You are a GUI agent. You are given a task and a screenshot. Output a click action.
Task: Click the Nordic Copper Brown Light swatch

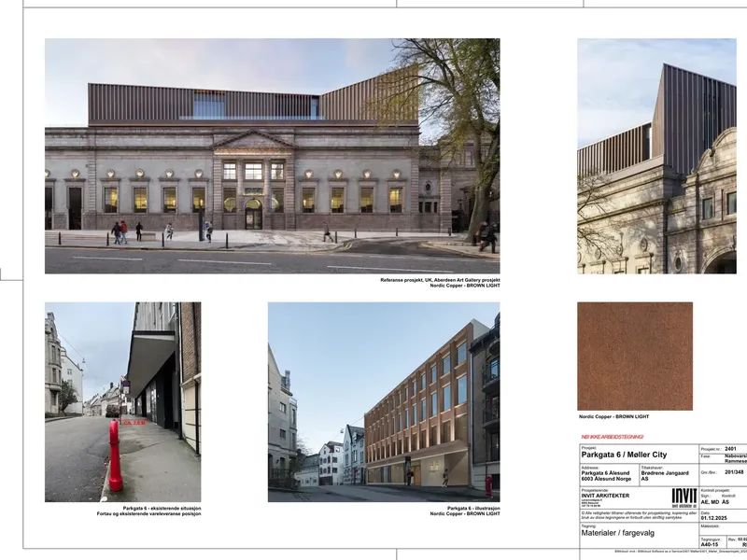pos(635,357)
